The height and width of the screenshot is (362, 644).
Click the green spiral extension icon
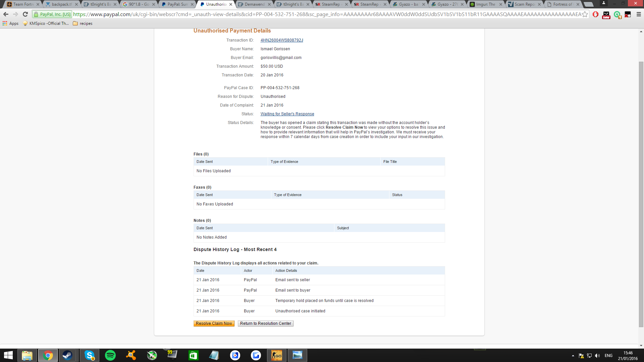tap(617, 15)
